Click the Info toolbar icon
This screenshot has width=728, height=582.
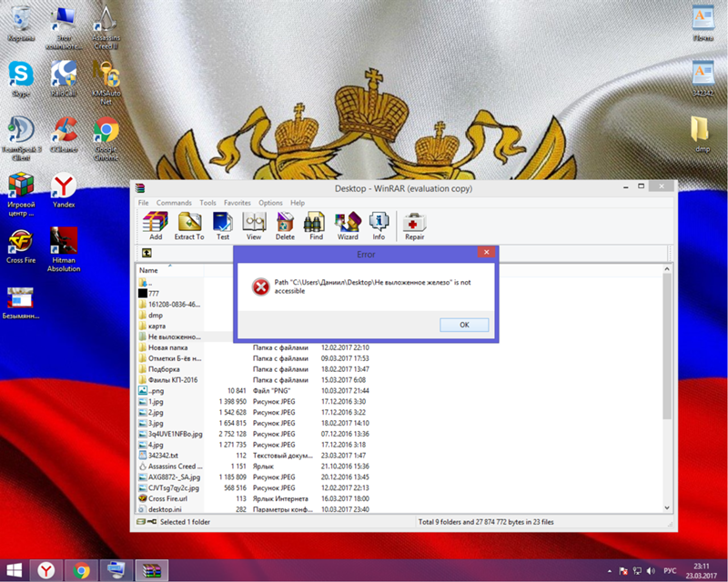click(x=379, y=226)
